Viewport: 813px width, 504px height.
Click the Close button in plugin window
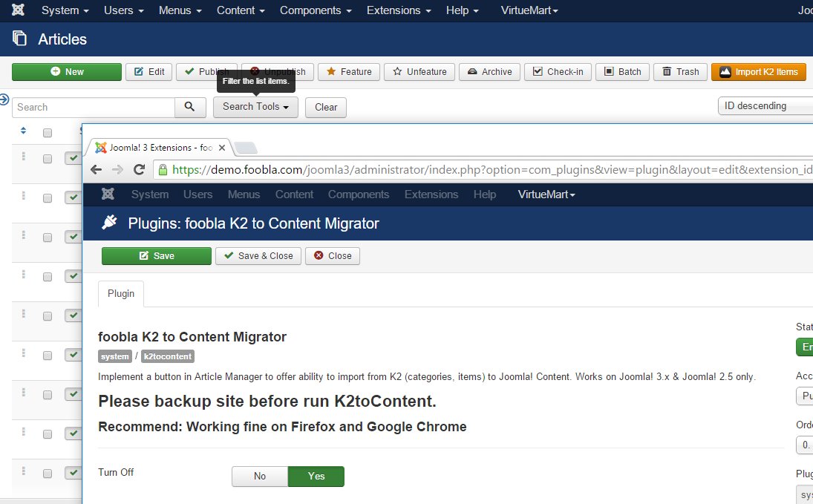(333, 255)
